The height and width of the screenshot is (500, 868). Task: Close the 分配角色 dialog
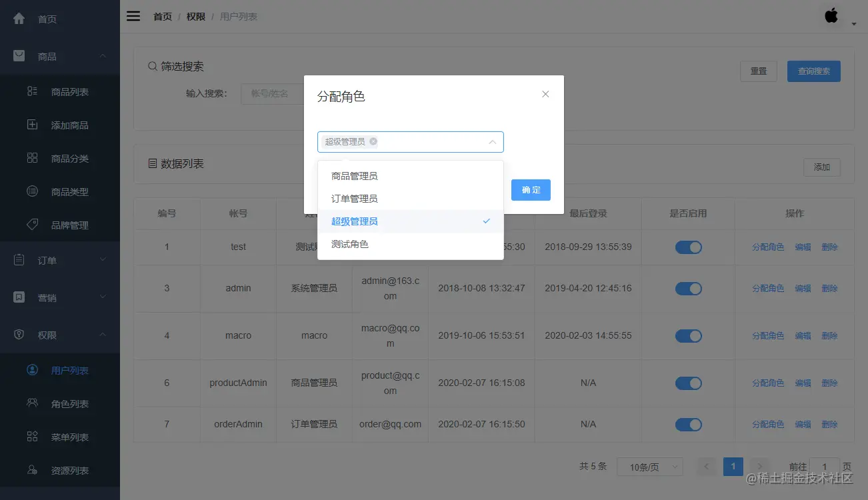click(545, 94)
